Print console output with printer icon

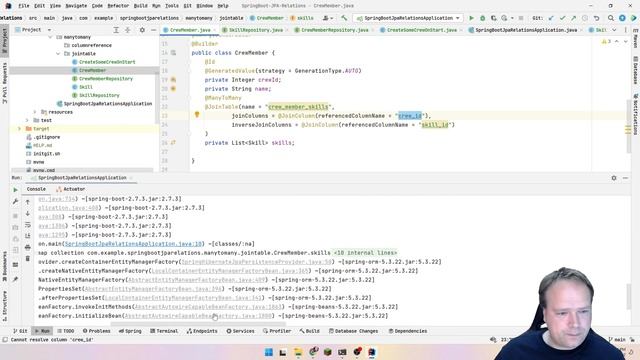pos(28,247)
